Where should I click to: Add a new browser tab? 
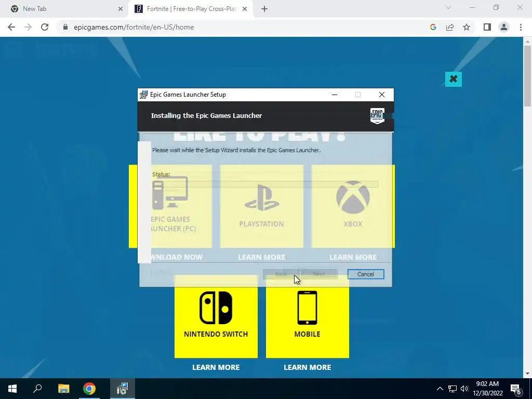[x=264, y=9]
